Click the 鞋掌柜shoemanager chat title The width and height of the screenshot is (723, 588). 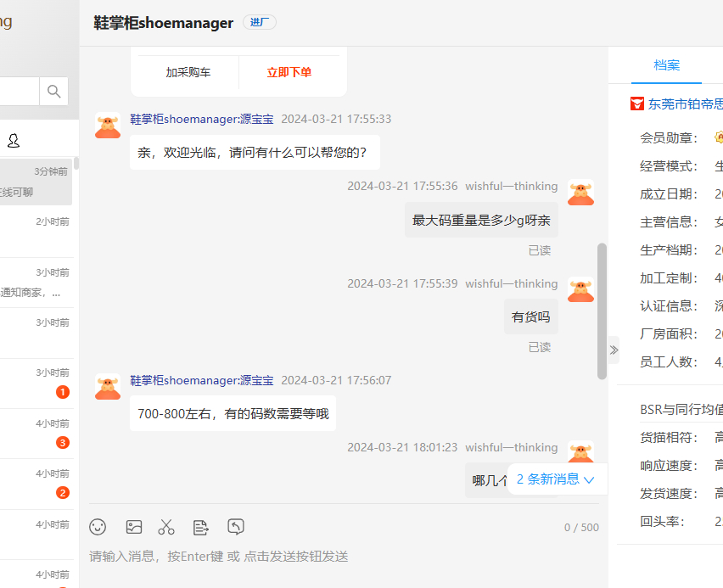click(x=163, y=23)
